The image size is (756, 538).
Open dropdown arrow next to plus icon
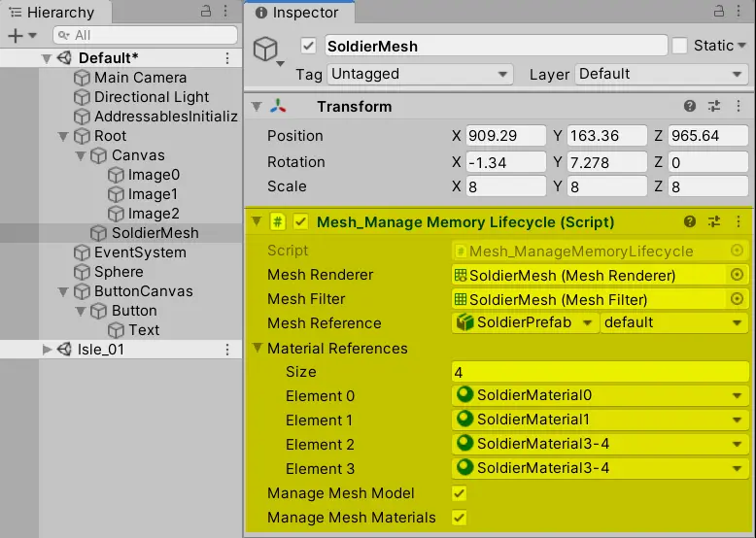tap(33, 36)
